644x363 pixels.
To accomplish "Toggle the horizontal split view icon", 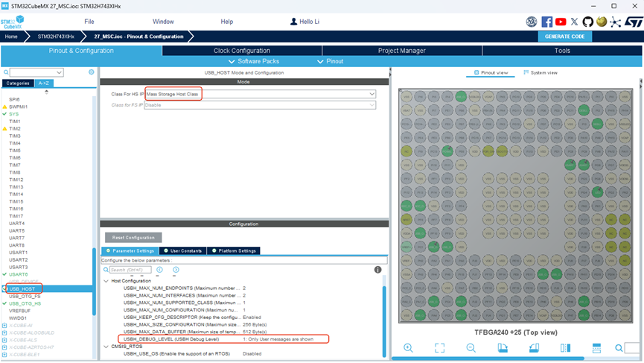I will [596, 348].
